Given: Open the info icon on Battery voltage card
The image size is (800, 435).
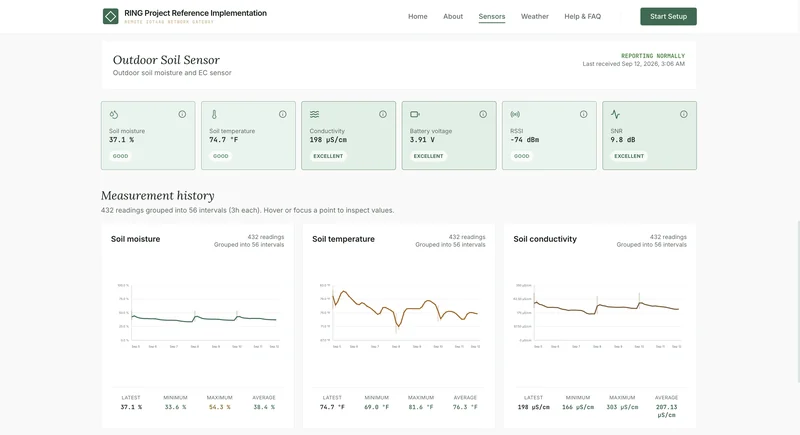Looking at the screenshot, I should tap(483, 114).
